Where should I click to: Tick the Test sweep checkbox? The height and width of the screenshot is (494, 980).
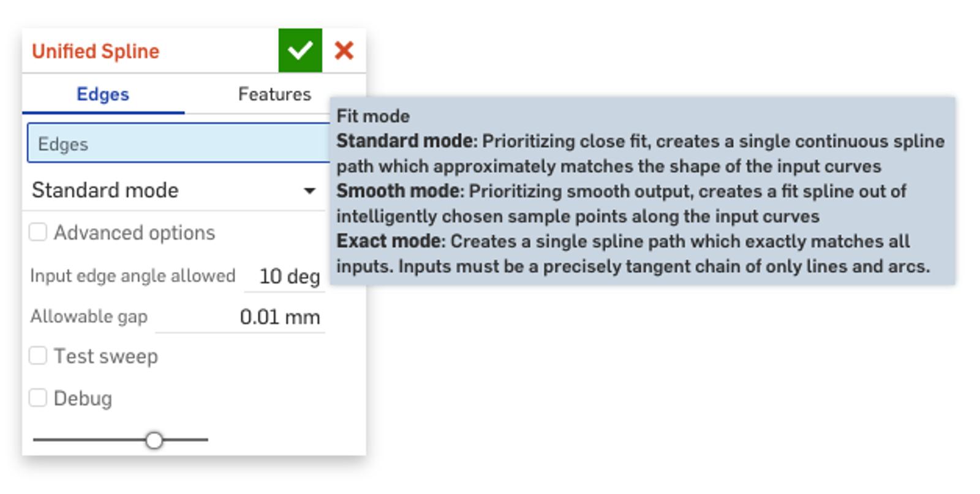click(38, 356)
